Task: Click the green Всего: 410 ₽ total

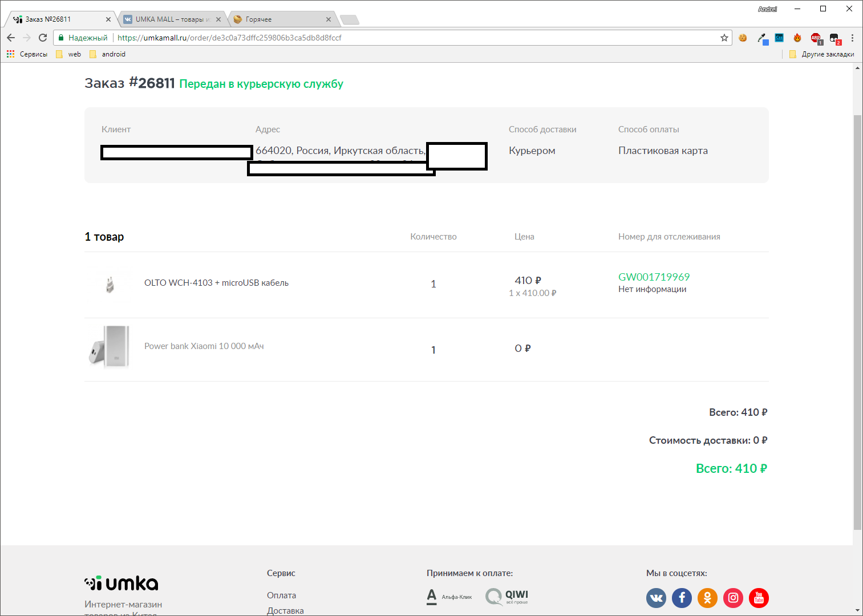Action: (731, 469)
